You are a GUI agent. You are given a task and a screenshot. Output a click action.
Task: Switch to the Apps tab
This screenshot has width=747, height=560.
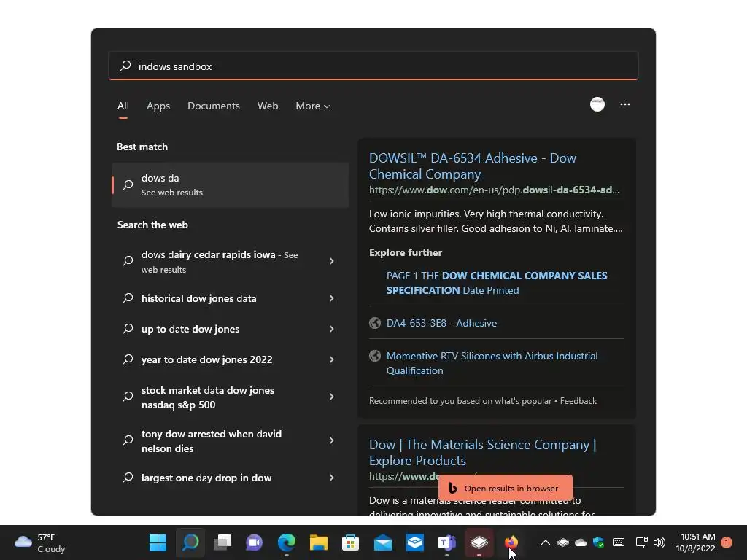[x=158, y=106]
